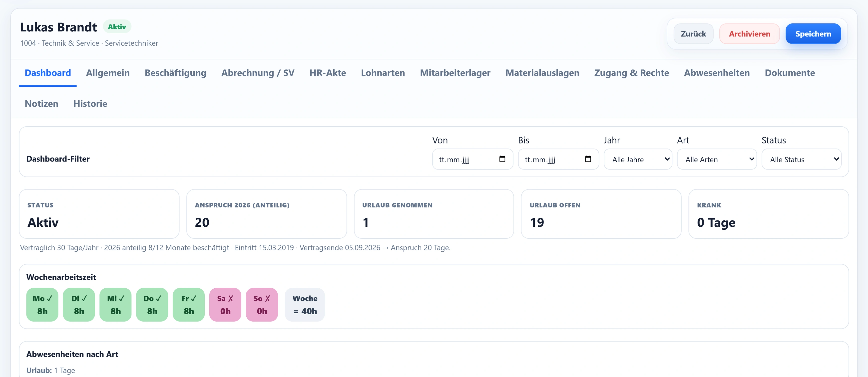Click the Do 8h workday chip
868x377 pixels.
point(152,305)
